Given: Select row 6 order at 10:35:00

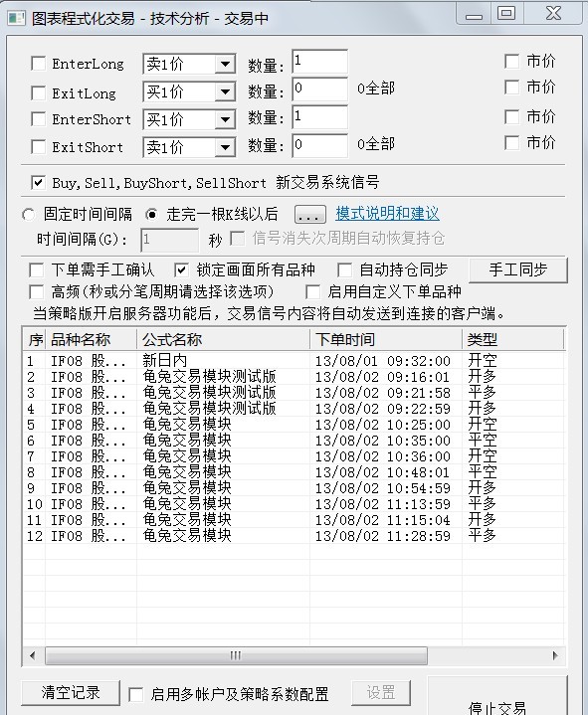Looking at the screenshot, I should pyautogui.click(x=294, y=441).
